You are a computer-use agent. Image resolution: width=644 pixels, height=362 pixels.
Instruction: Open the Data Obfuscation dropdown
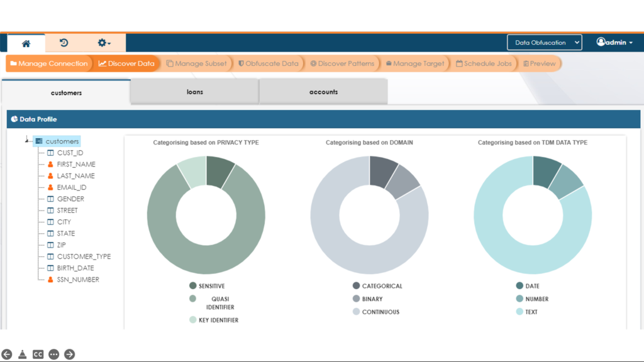(544, 43)
